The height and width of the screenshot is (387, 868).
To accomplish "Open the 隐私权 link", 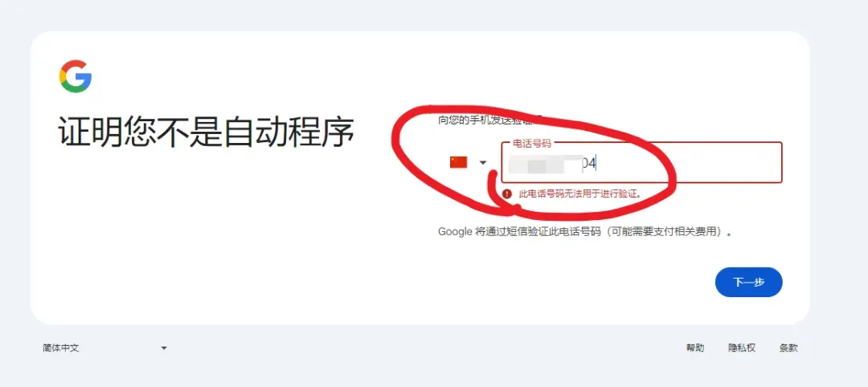I will [742, 348].
